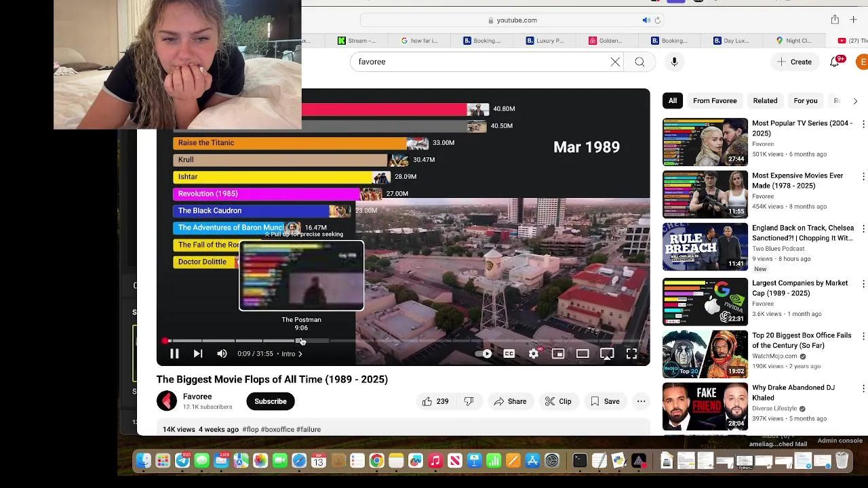Switch to the Golden Airbnb tab

coord(606,41)
